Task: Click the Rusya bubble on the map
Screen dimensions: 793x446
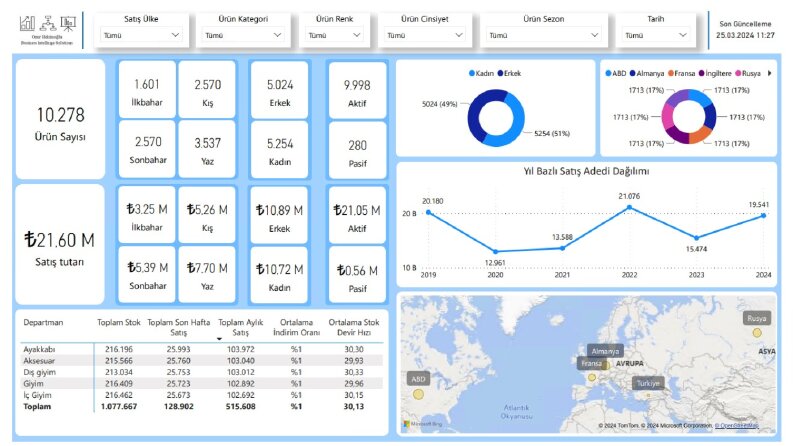Action: coord(757,333)
